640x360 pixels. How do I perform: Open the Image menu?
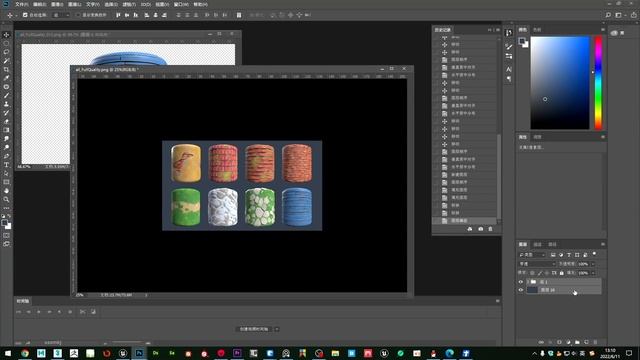57,4
